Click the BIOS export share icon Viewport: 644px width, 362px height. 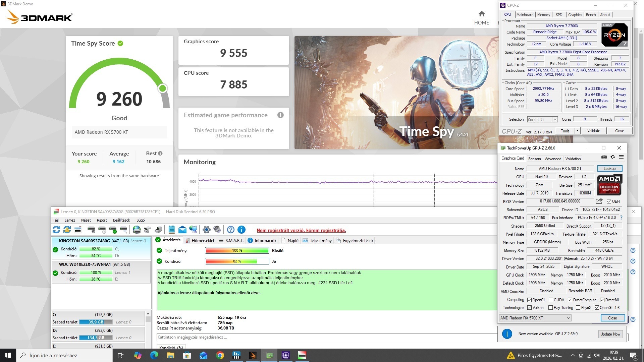point(599,201)
